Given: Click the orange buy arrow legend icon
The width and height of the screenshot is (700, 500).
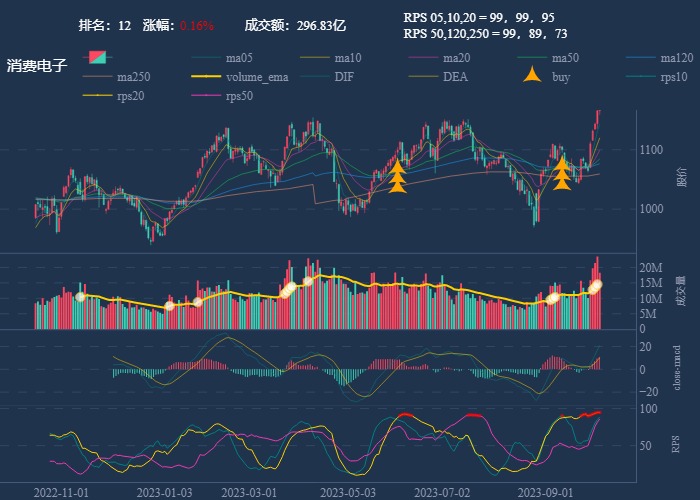Looking at the screenshot, I should click(533, 76).
